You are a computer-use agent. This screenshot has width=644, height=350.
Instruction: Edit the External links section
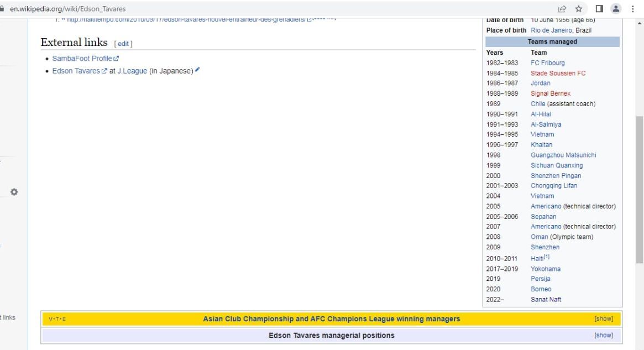pos(123,44)
